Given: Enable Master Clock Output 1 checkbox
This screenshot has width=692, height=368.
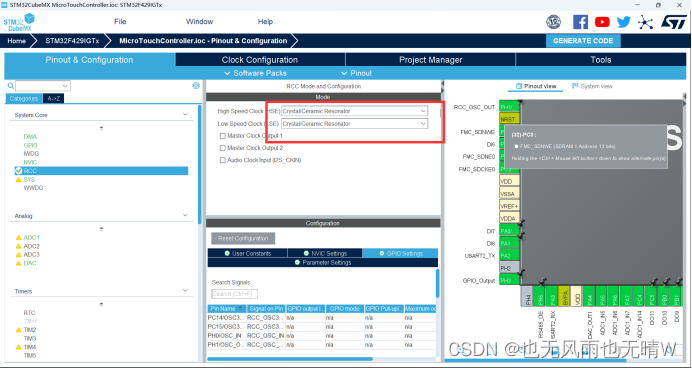Looking at the screenshot, I should 222,136.
